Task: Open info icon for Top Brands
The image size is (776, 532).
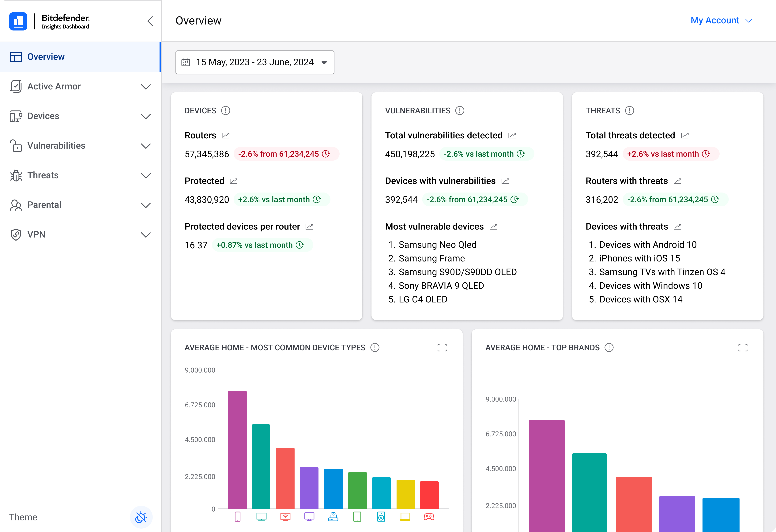Action: [609, 347]
